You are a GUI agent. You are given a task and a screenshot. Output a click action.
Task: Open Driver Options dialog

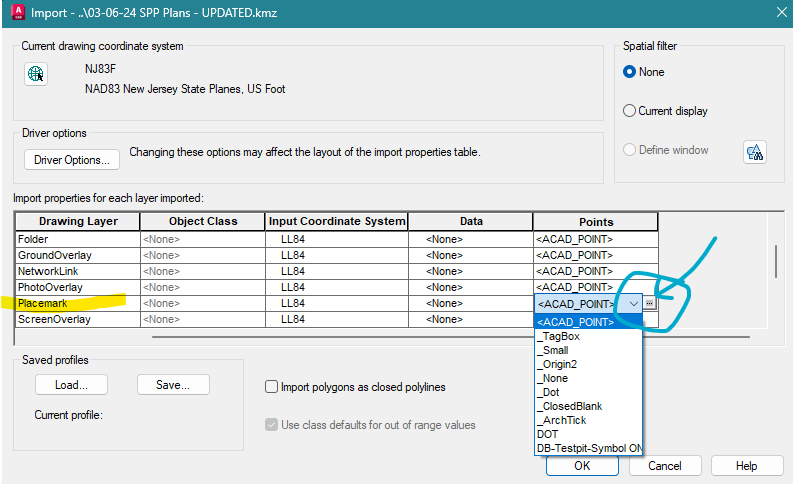tap(72, 160)
